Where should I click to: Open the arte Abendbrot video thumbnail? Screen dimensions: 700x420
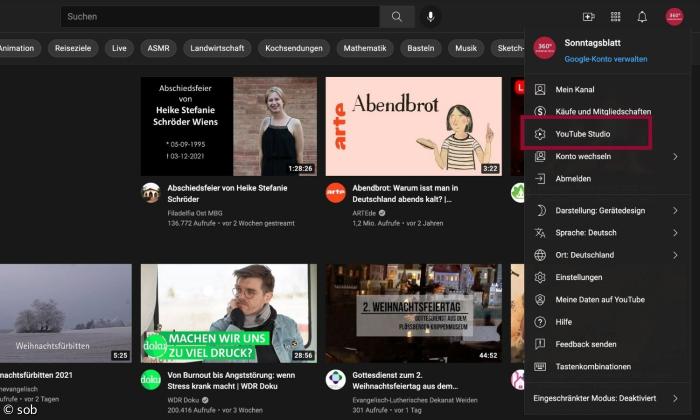pyautogui.click(x=413, y=126)
